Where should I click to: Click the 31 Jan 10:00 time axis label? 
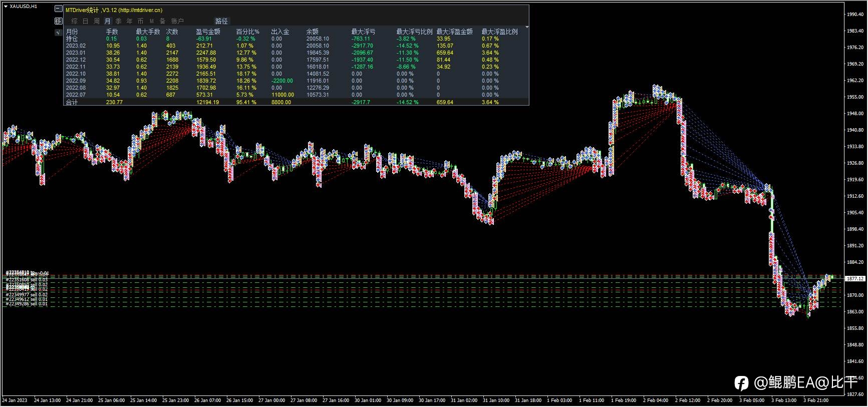point(496,400)
